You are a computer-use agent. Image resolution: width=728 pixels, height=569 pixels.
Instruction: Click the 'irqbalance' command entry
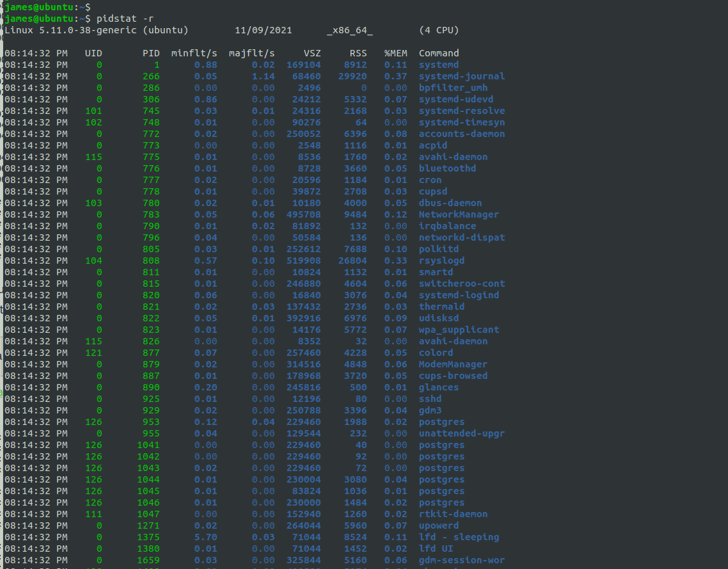[448, 226]
